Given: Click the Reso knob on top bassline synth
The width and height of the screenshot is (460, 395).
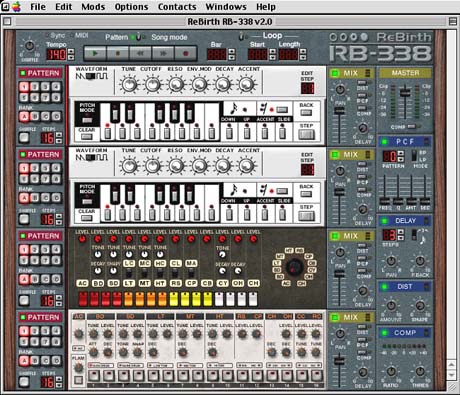Looking at the screenshot, I should pos(176,84).
